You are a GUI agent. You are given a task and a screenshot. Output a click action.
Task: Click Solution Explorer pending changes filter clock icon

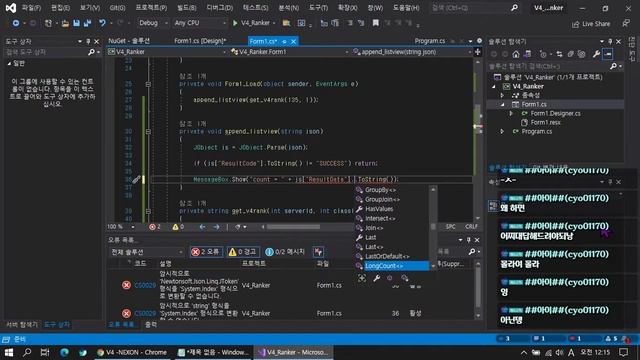coord(543,54)
